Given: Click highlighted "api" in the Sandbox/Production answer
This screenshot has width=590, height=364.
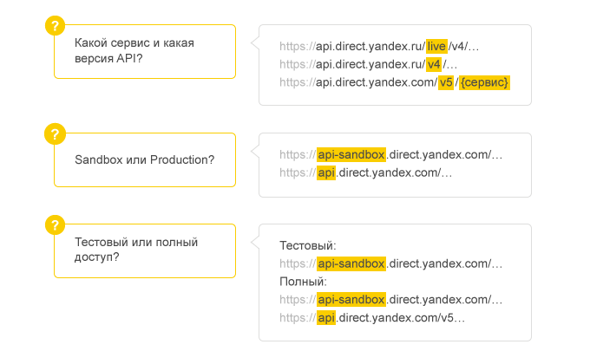Looking at the screenshot, I should [x=326, y=172].
